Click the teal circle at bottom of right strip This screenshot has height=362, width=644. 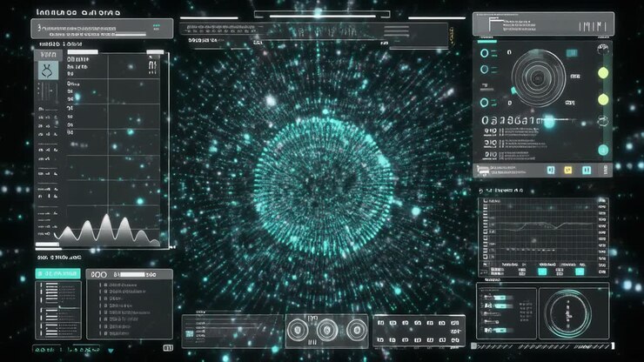603,150
